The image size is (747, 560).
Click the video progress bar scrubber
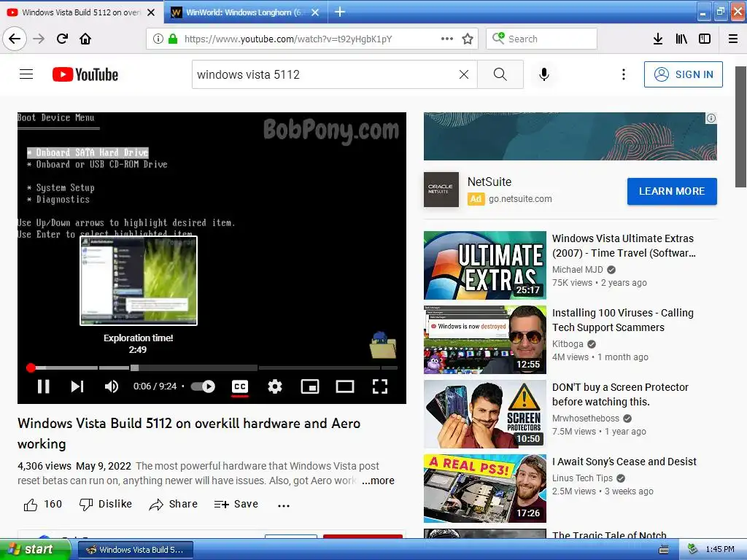[x=31, y=367]
